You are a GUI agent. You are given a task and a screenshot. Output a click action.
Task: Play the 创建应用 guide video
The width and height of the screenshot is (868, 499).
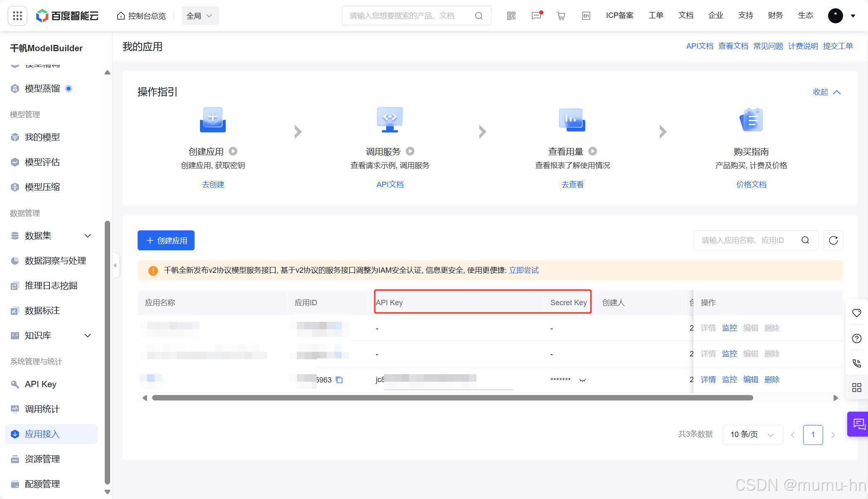233,151
